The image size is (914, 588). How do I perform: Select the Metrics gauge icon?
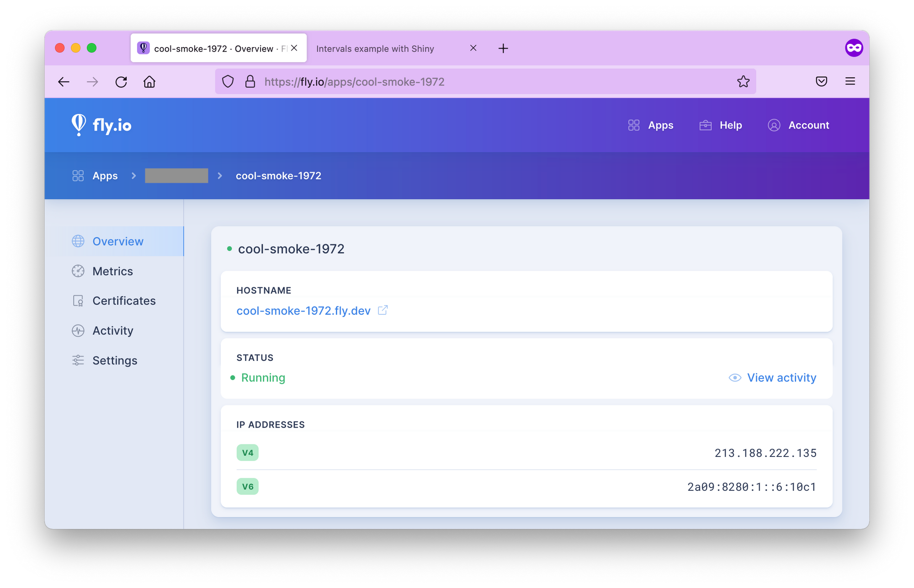78,271
